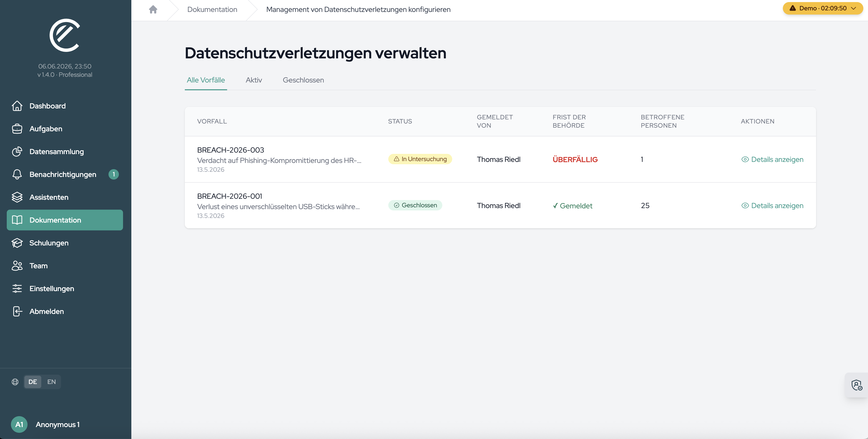Select the Alle Vorfälle tab

pyautogui.click(x=206, y=80)
